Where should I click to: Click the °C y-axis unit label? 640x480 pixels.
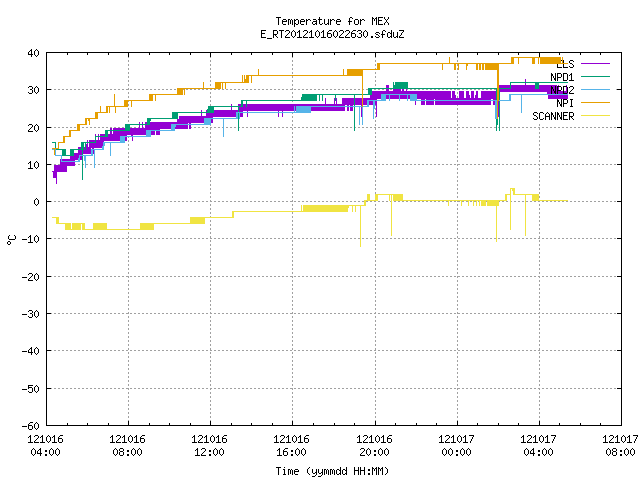pyautogui.click(x=11, y=240)
